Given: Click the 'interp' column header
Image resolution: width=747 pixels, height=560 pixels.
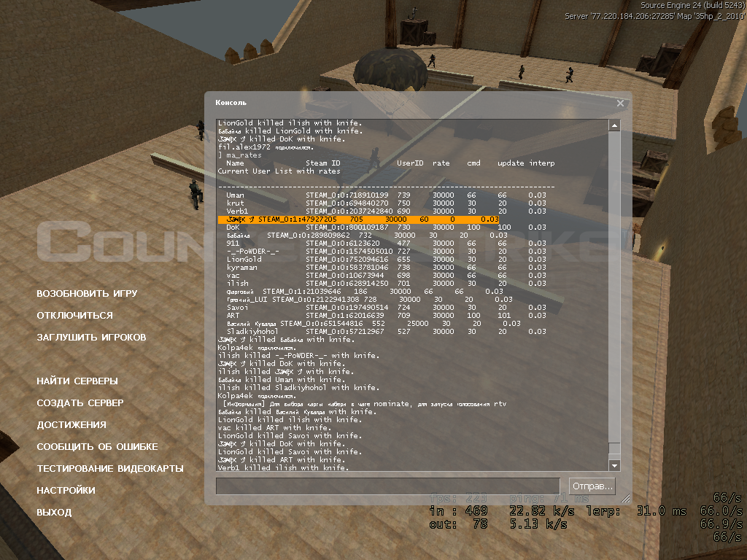Looking at the screenshot, I should [542, 163].
